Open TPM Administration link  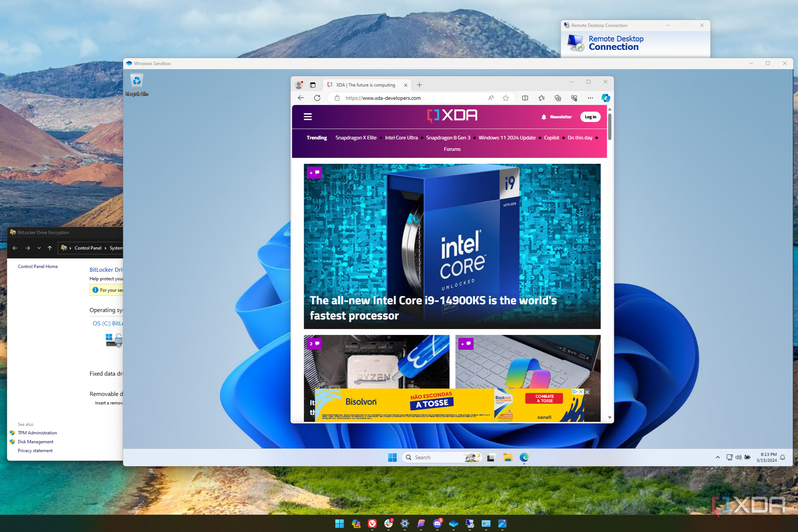click(x=37, y=433)
